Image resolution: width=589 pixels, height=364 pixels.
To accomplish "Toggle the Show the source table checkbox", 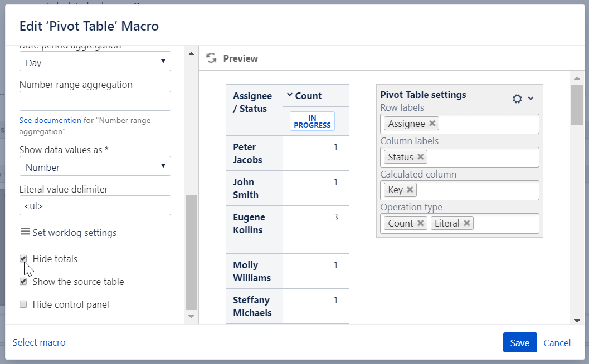I will 23,282.
